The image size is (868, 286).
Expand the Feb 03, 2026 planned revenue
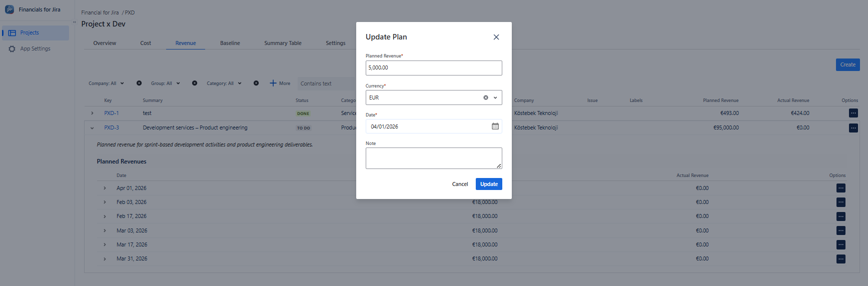105,202
